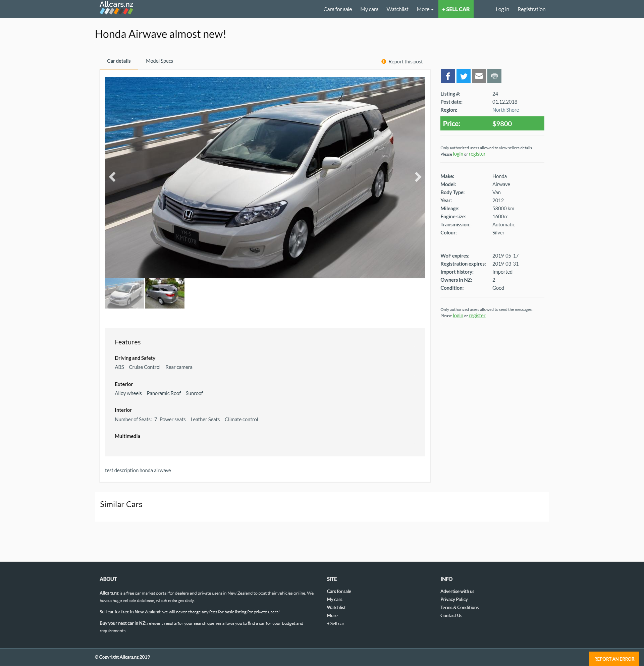The height and width of the screenshot is (666, 644).
Task: Select the Car details tab
Action: click(119, 61)
